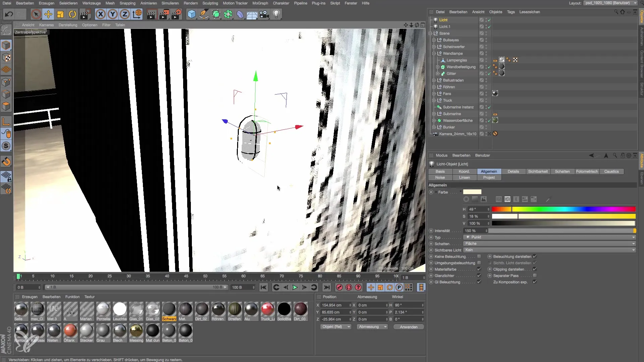The height and width of the screenshot is (362, 644).
Task: Toggle Umgebungsbeleuchtung checkbox
Action: click(x=479, y=263)
